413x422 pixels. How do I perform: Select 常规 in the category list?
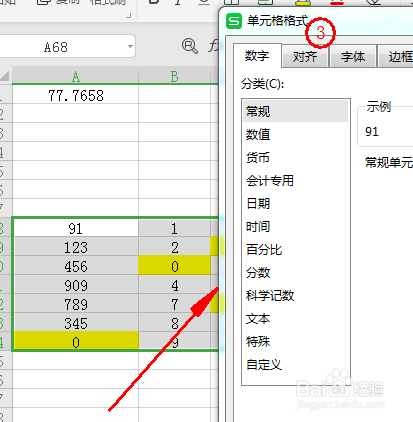(296, 111)
